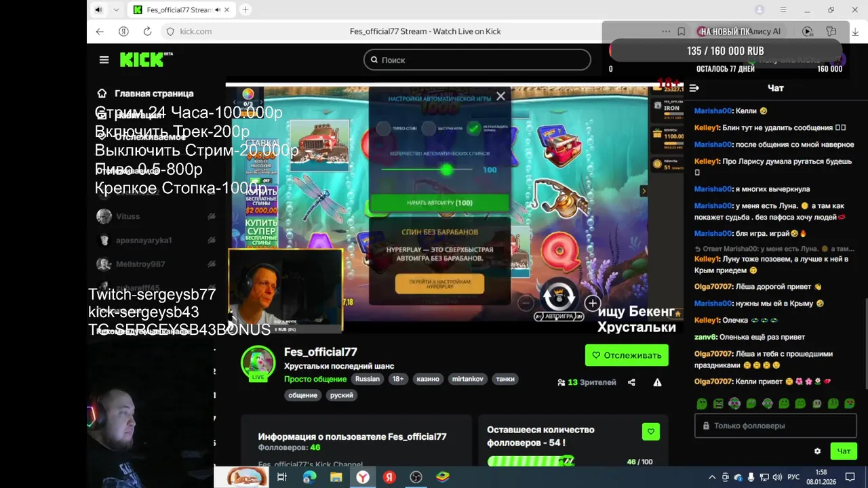Open the page actions three-dot menu
The height and width of the screenshot is (488, 868).
(666, 31)
